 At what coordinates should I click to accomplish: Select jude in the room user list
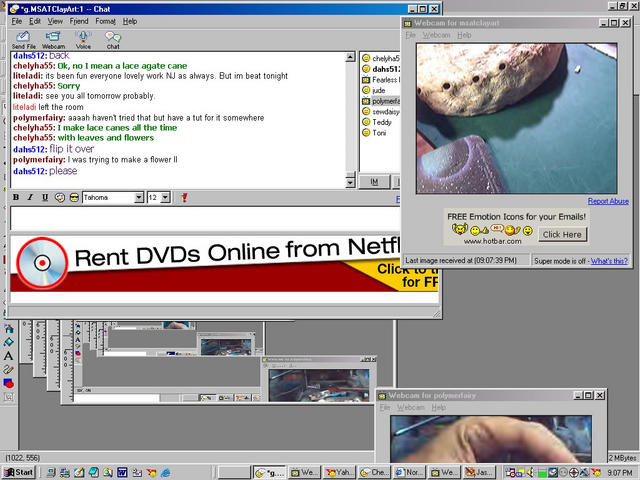(x=374, y=90)
